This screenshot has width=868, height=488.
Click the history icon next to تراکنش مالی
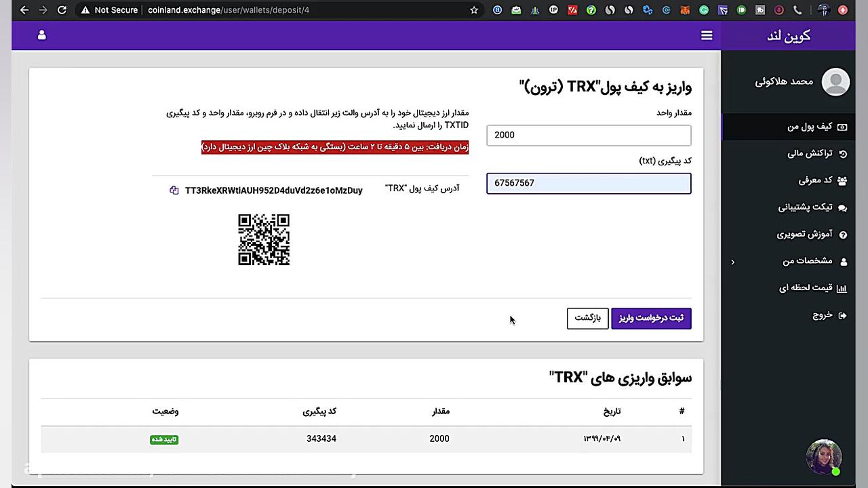pos(842,153)
